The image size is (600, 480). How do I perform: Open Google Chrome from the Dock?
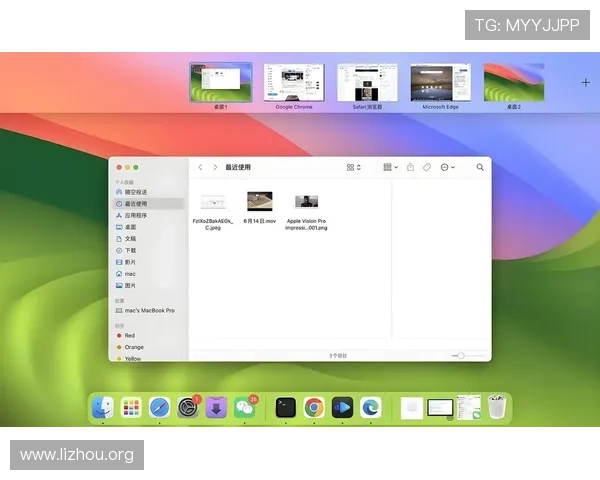314,407
